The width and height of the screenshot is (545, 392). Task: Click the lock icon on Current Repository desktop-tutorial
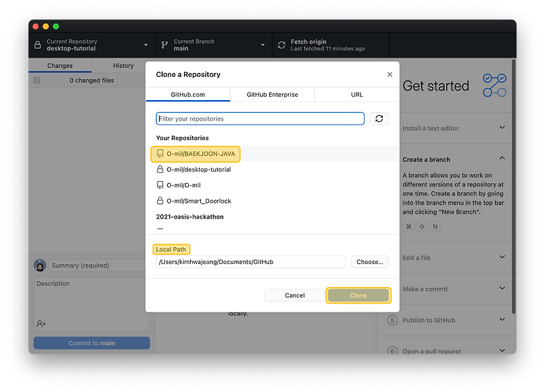pyautogui.click(x=37, y=44)
